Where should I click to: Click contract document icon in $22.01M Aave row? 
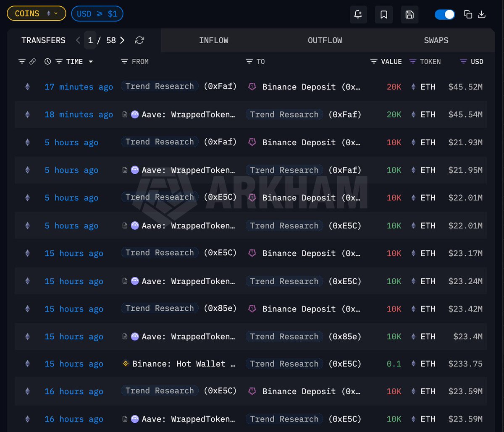tap(125, 226)
